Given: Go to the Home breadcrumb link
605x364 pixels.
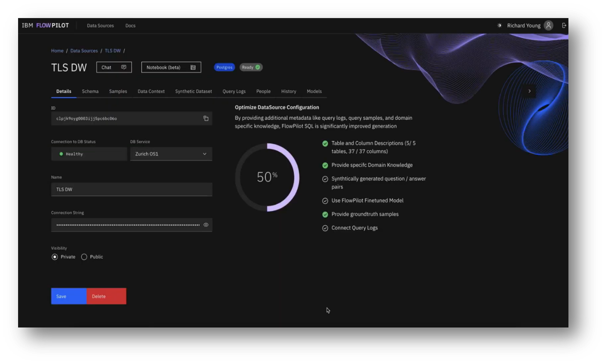Looking at the screenshot, I should pyautogui.click(x=57, y=51).
